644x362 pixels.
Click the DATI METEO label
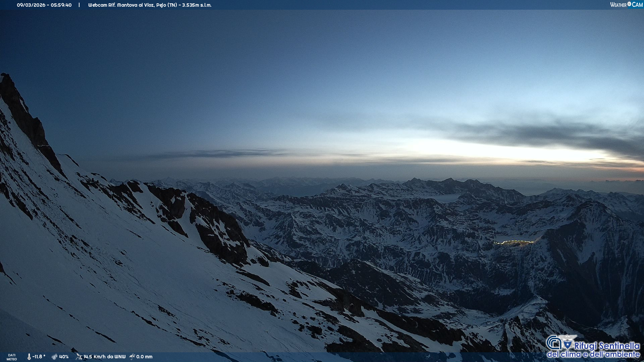click(12, 357)
